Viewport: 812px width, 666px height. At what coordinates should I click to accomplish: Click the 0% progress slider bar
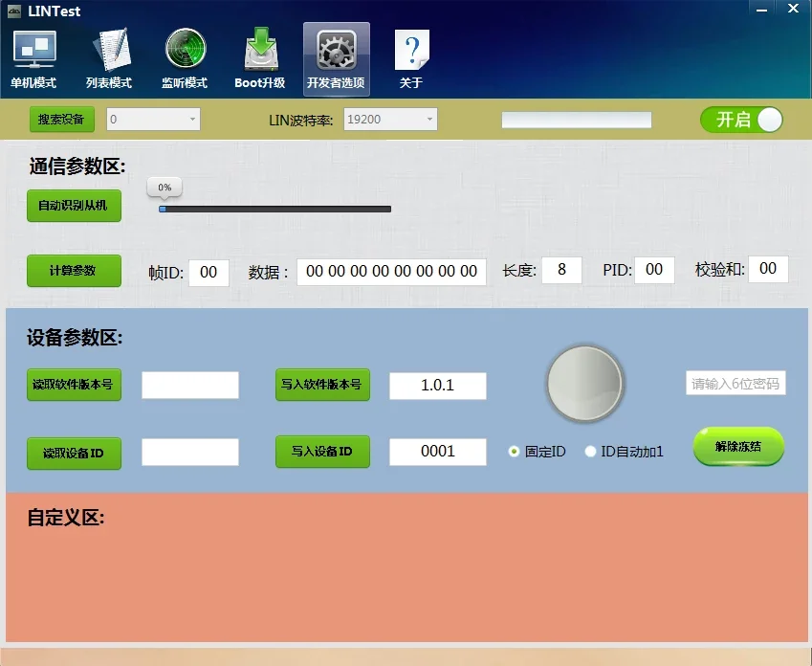[x=275, y=209]
